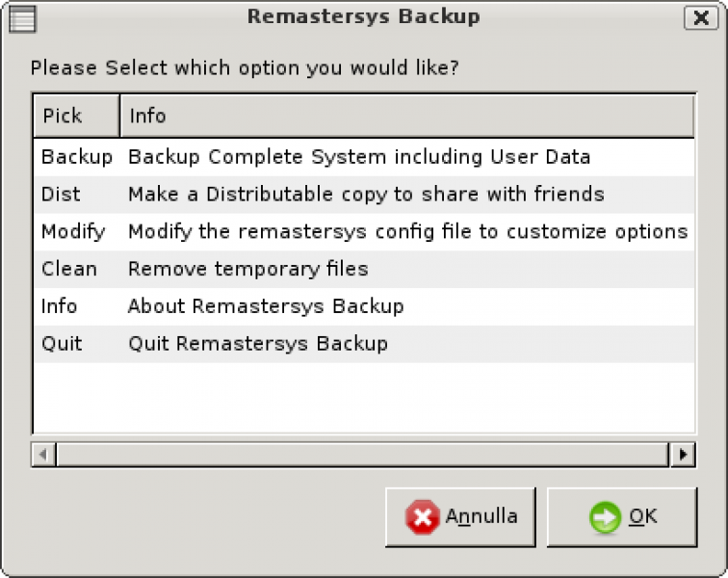The height and width of the screenshot is (578, 728).
Task: Pick the Clean option row
Action: coord(68,270)
